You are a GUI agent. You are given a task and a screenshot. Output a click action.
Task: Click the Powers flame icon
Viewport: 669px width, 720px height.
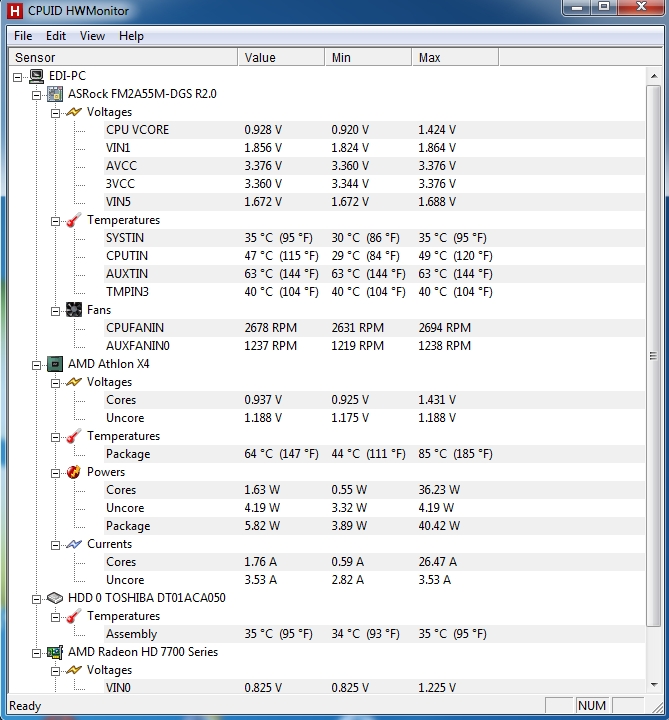pyautogui.click(x=74, y=472)
